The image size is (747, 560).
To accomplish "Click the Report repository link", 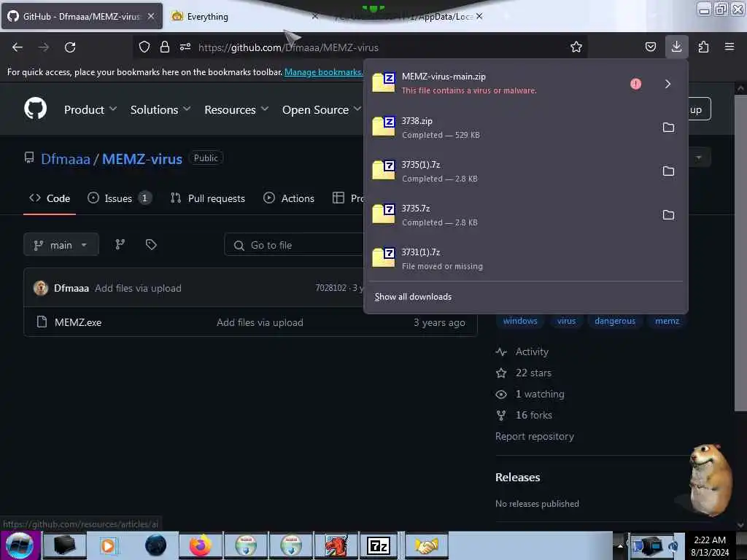I will point(535,436).
